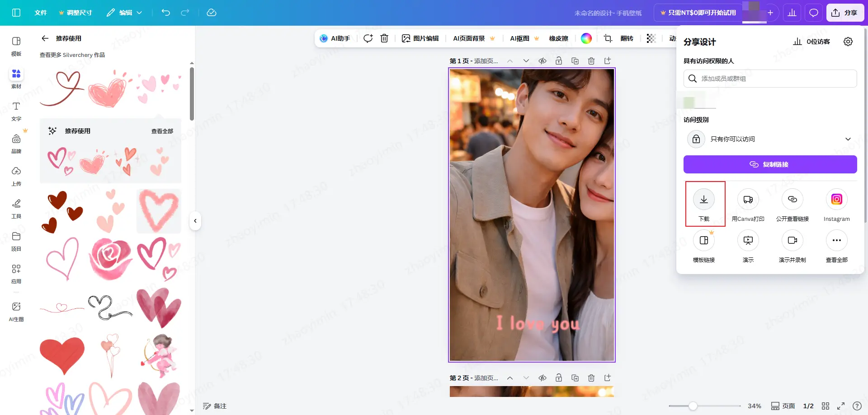Open the Edit mode dropdown
The image size is (868, 415).
[125, 13]
